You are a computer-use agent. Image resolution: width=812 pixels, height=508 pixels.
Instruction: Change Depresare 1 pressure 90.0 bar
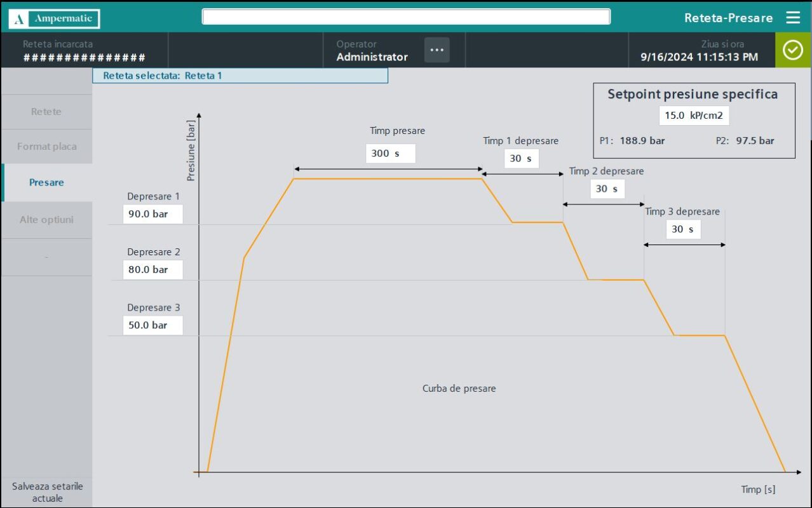(x=152, y=214)
